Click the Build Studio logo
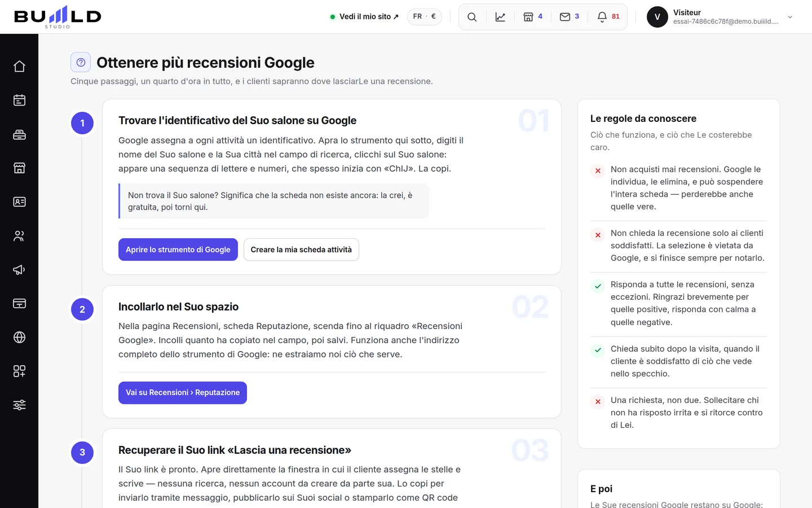Screen dimensions: 812x508 (58, 17)
